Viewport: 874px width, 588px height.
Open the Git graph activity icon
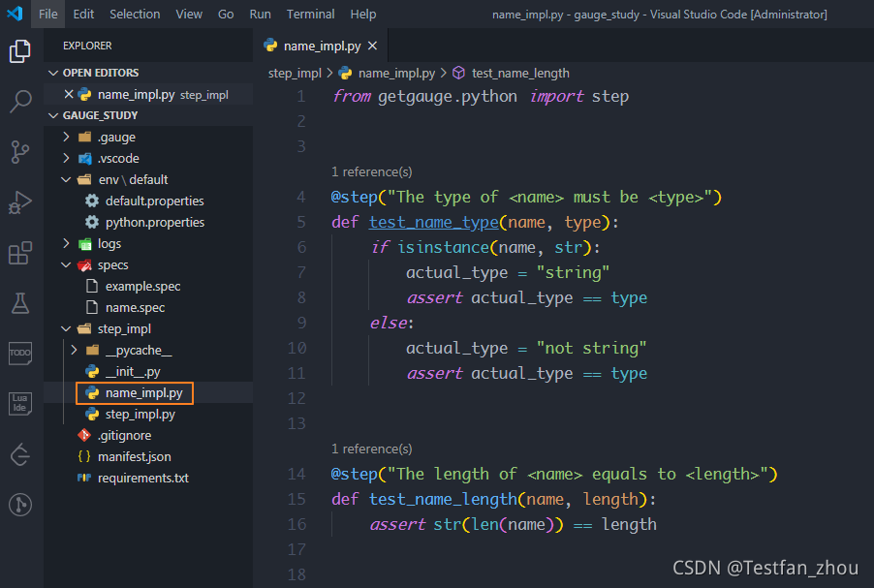[x=20, y=505]
